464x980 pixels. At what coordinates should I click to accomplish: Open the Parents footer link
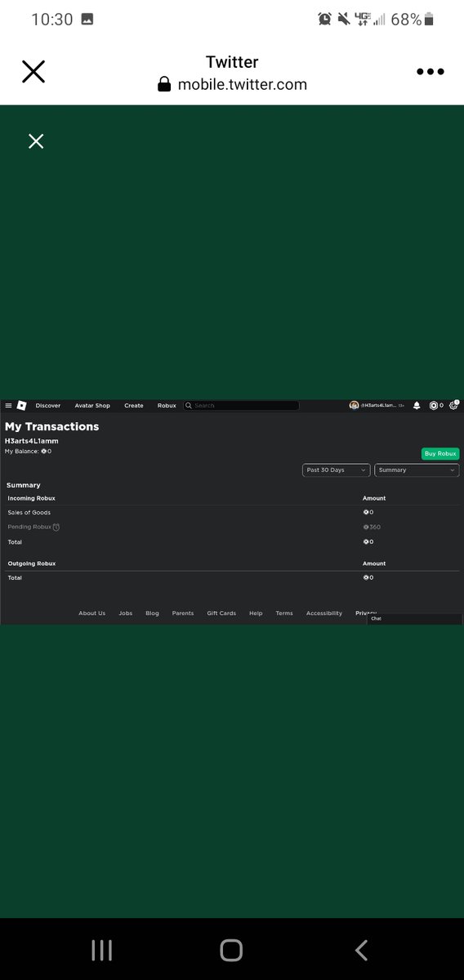183,613
